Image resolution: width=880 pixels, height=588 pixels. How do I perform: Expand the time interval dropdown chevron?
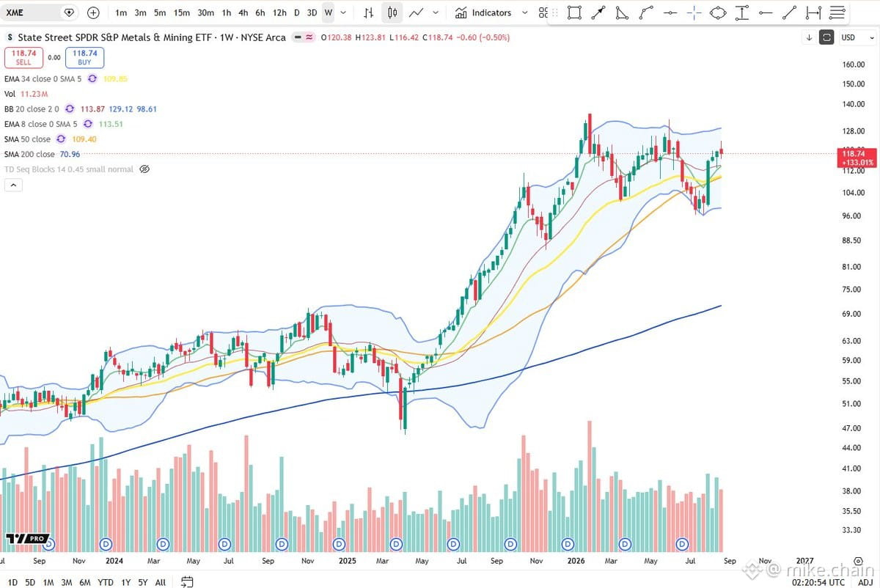point(343,12)
